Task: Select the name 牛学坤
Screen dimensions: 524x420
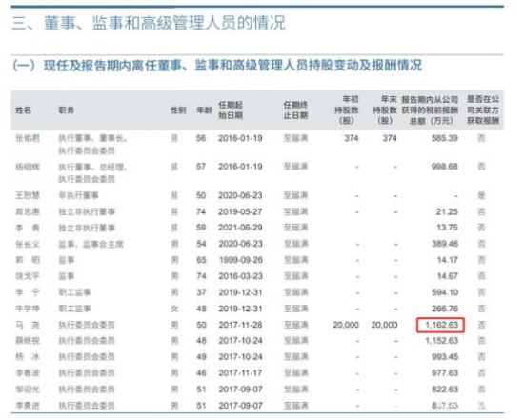Action: coord(28,309)
